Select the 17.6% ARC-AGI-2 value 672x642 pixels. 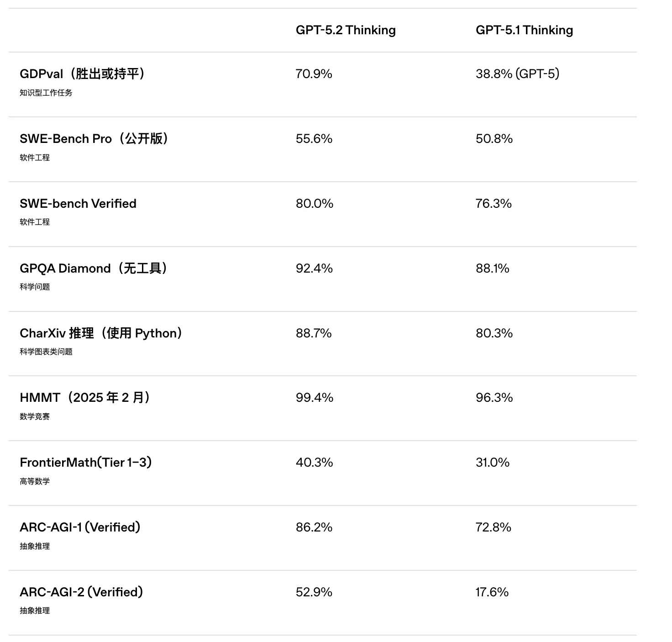click(492, 592)
